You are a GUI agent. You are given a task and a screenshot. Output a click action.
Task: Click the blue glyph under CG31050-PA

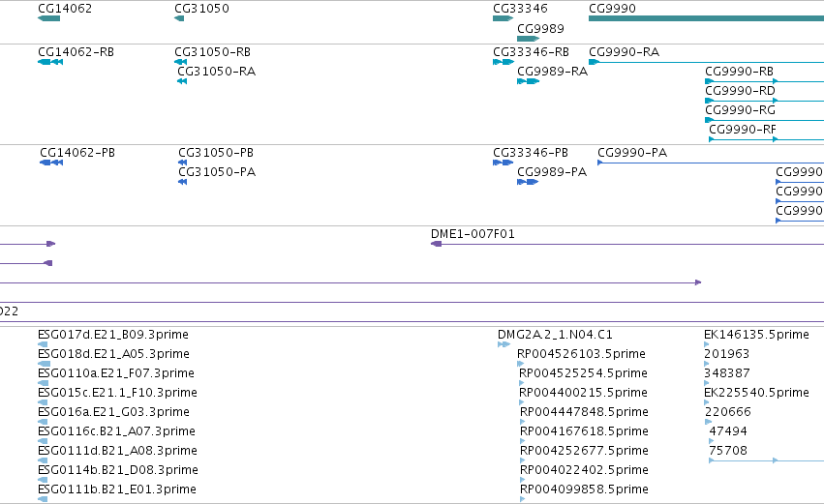[x=182, y=182]
